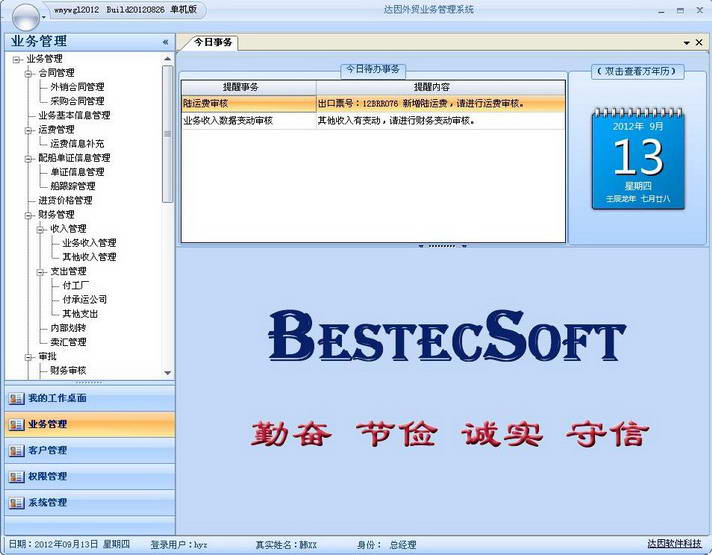Viewport: 712px width, 555px height.
Task: Open 运费信息补充 tree item
Action: (77, 144)
